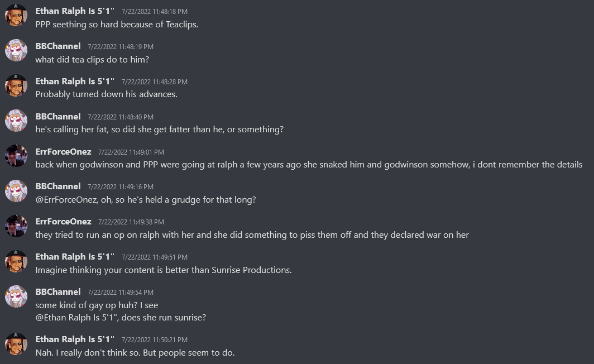Click BBChannel username at 11:48:19 PM
The image size is (594, 364).
58,46
